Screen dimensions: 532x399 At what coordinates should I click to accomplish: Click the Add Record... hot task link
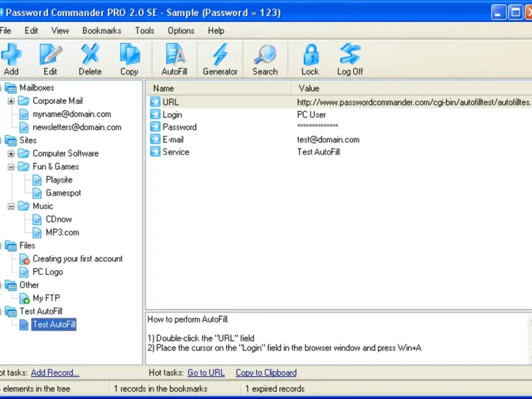[x=55, y=372]
